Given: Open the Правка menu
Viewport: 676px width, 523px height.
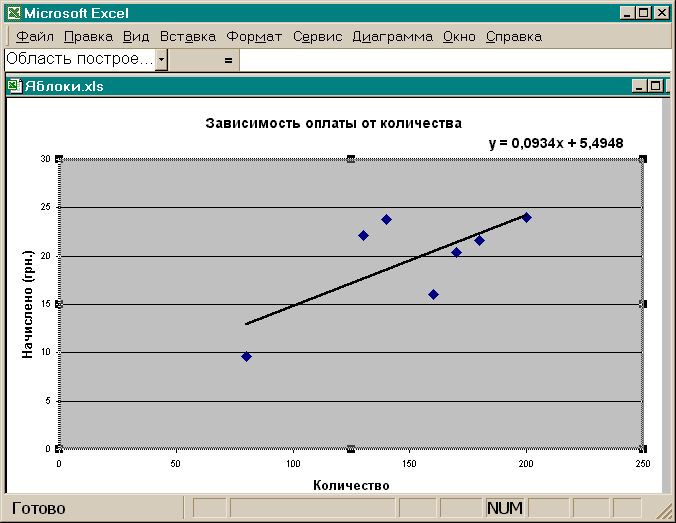Looking at the screenshot, I should [88, 37].
